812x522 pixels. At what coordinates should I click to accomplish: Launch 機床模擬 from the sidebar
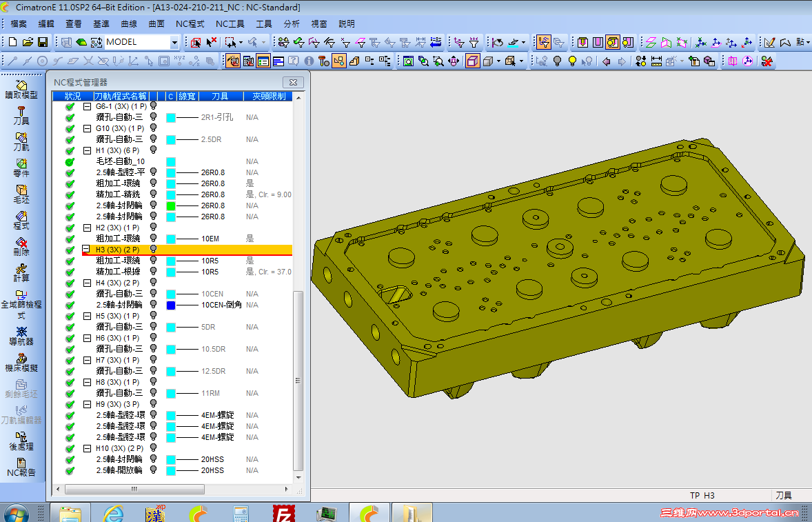click(x=21, y=363)
